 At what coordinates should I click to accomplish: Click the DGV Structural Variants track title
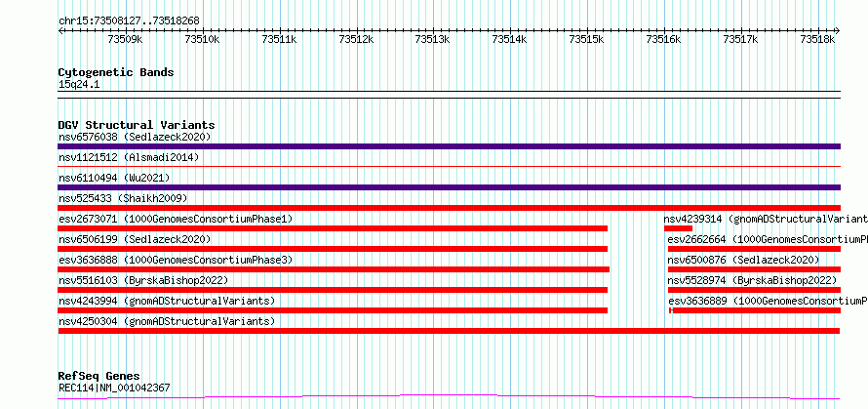(x=137, y=125)
